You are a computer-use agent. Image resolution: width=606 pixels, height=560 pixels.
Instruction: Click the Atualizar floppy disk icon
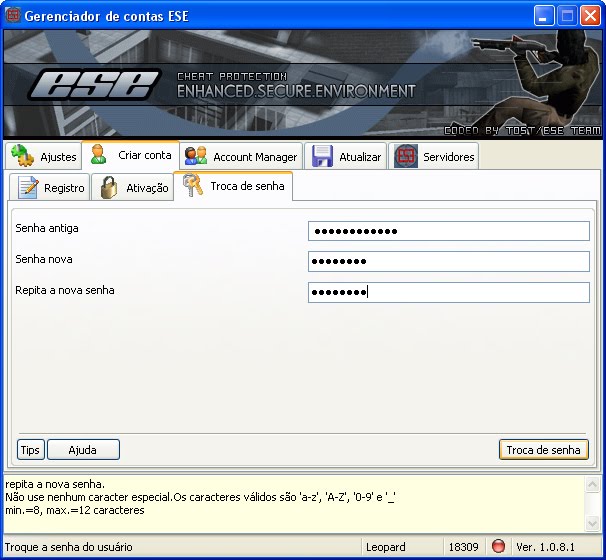point(322,157)
